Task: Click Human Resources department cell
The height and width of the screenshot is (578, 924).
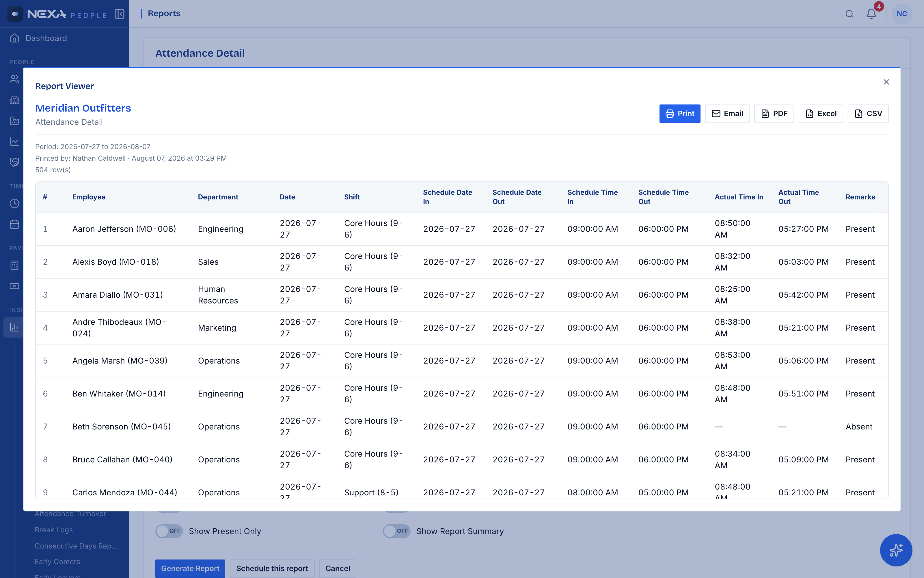Action: tap(218, 295)
